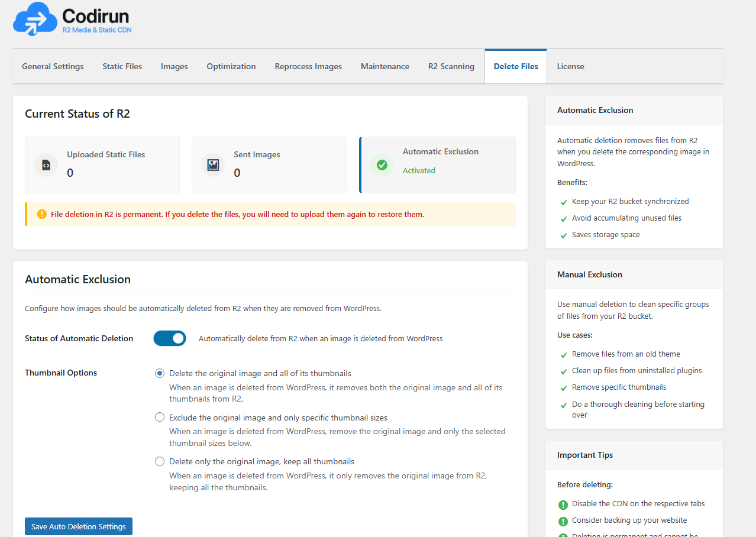Click the Sent Images status card
The height and width of the screenshot is (537, 756).
tap(269, 165)
